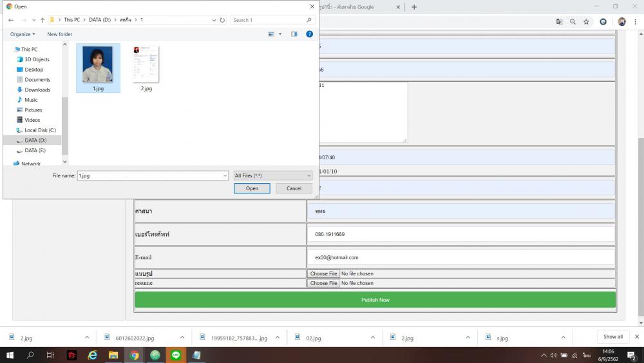Expand the All Files type dropdown
Viewport: 644px width, 363px height.
pos(273,175)
